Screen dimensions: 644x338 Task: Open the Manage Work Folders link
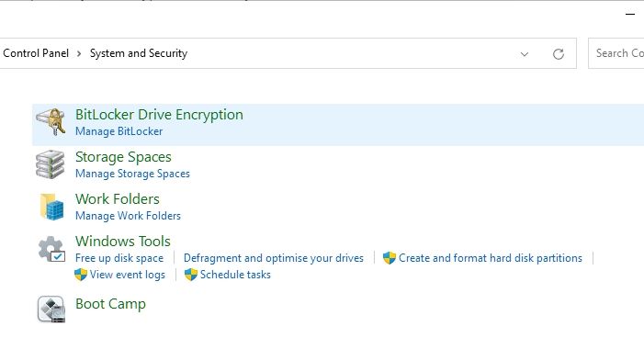[x=128, y=216]
